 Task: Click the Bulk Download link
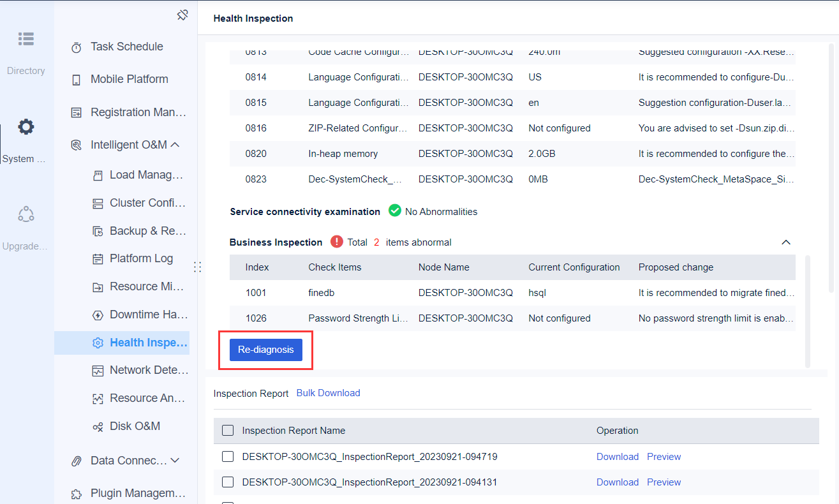click(x=329, y=393)
